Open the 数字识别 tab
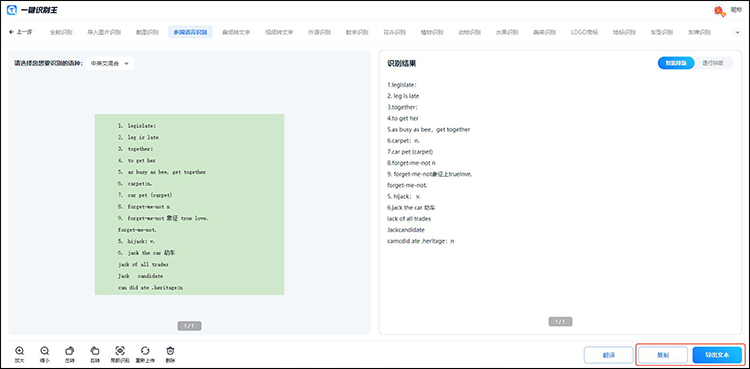Image resolution: width=750 pixels, height=369 pixels. [357, 33]
